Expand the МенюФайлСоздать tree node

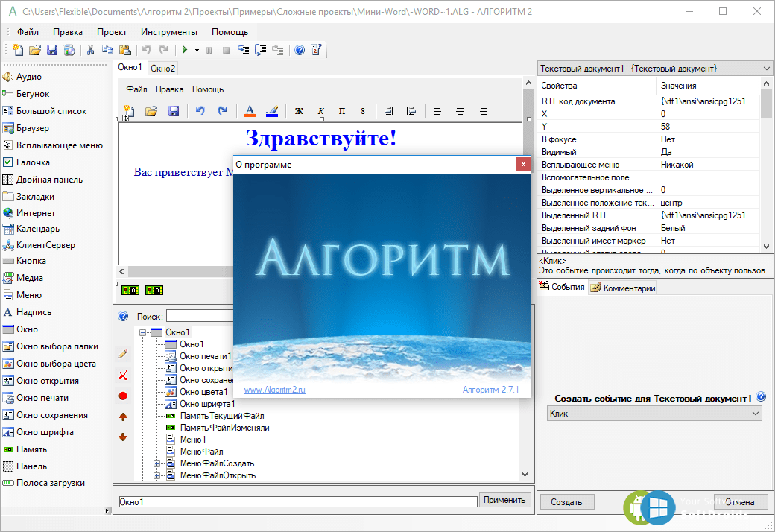pyautogui.click(x=156, y=463)
